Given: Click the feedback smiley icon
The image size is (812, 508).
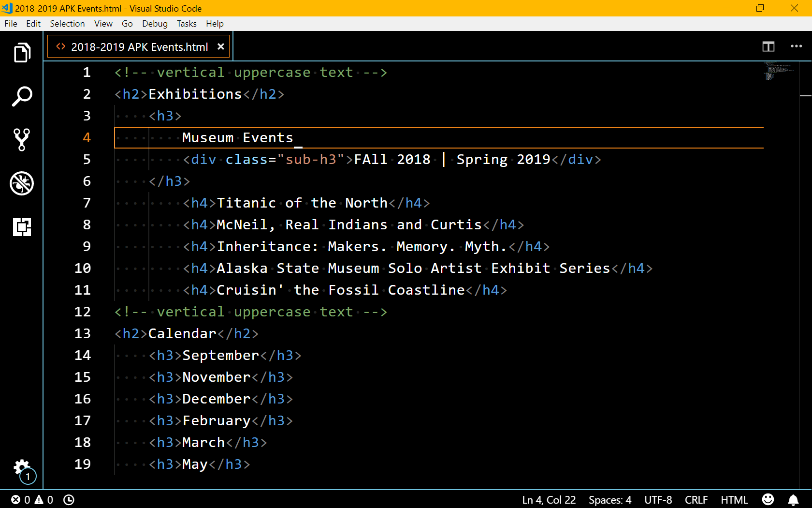Looking at the screenshot, I should [768, 499].
